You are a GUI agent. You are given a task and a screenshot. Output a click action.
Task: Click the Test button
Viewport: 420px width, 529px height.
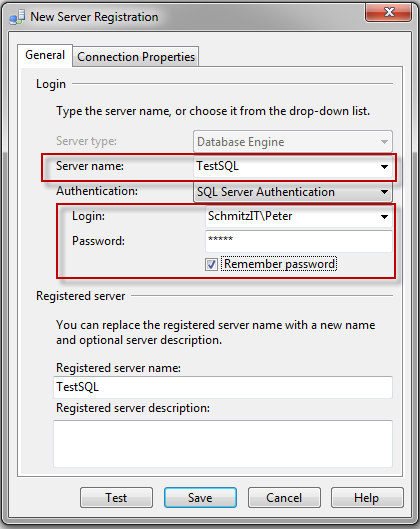coord(116,498)
